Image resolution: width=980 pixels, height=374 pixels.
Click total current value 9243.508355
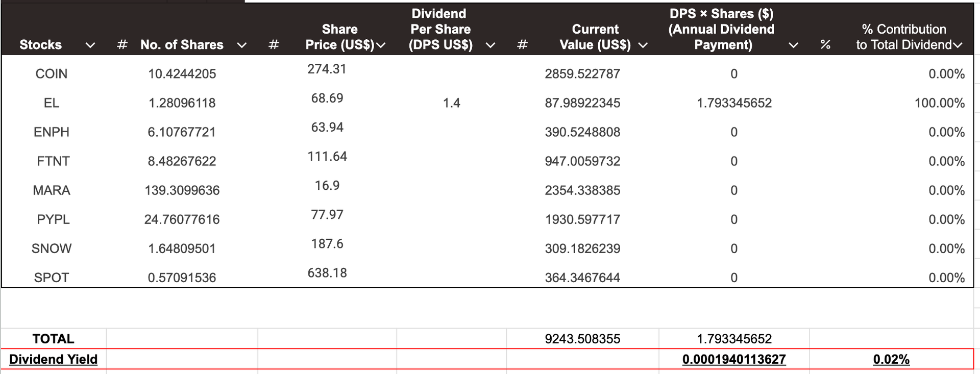coord(582,339)
